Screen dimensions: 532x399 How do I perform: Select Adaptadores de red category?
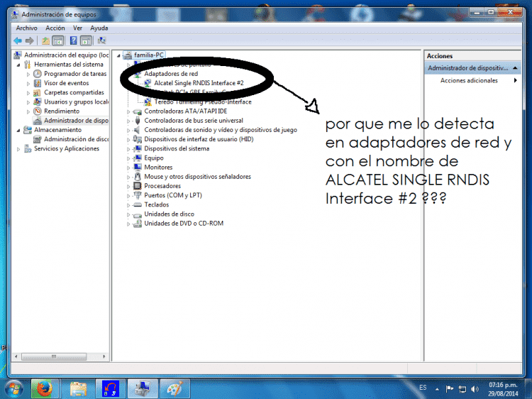point(171,74)
